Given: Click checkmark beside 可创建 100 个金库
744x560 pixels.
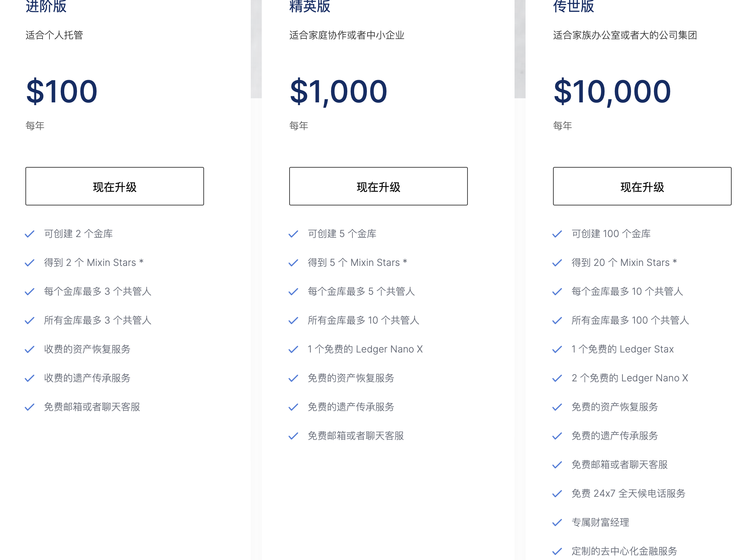Looking at the screenshot, I should point(557,234).
